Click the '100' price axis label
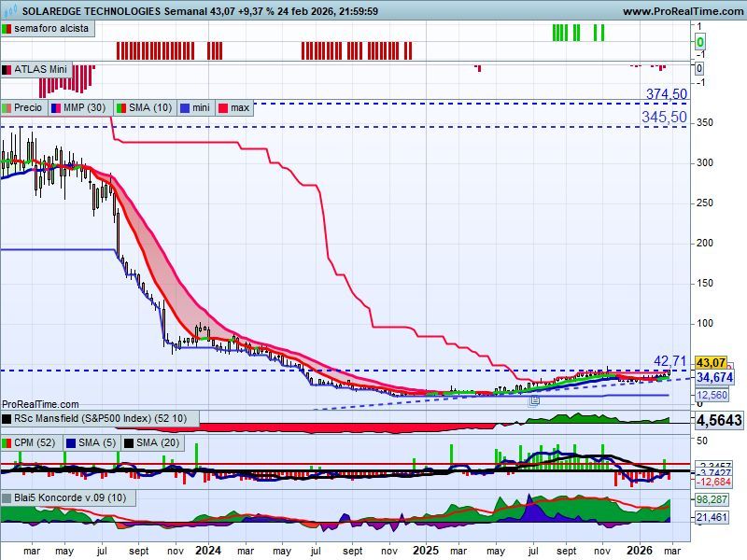Image resolution: width=747 pixels, height=560 pixels. [x=705, y=323]
